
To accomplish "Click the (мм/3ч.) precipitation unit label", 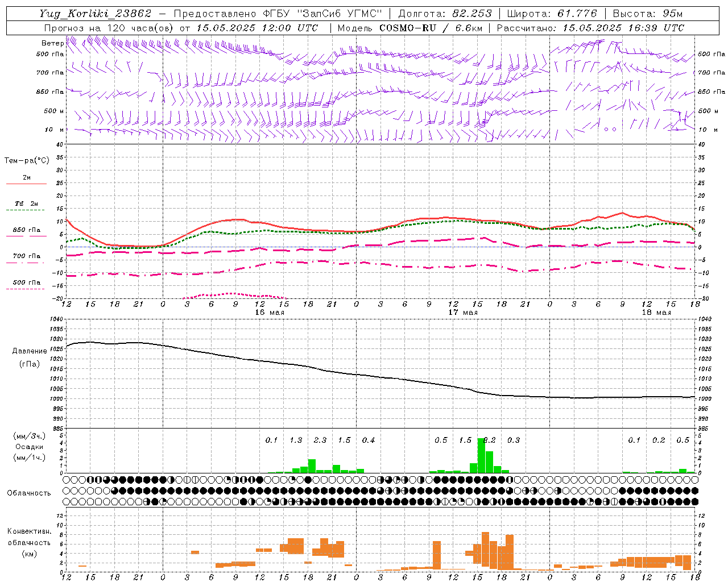I will (30, 436).
